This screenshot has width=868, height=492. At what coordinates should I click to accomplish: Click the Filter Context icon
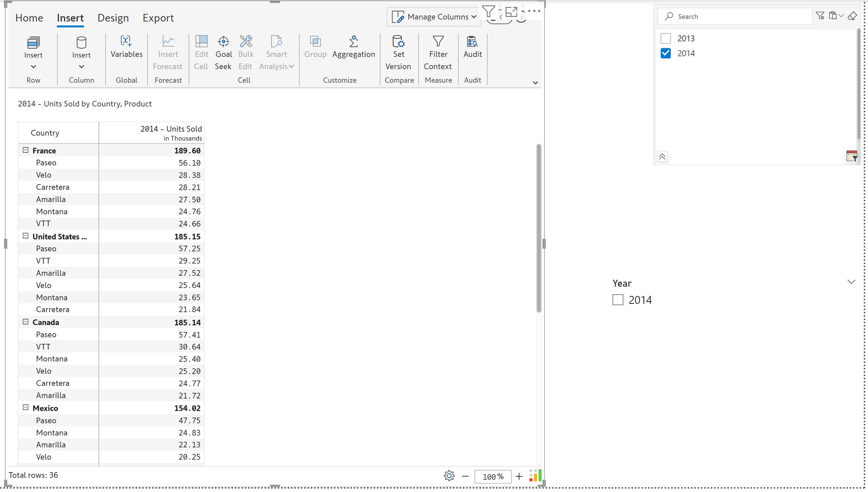point(438,42)
